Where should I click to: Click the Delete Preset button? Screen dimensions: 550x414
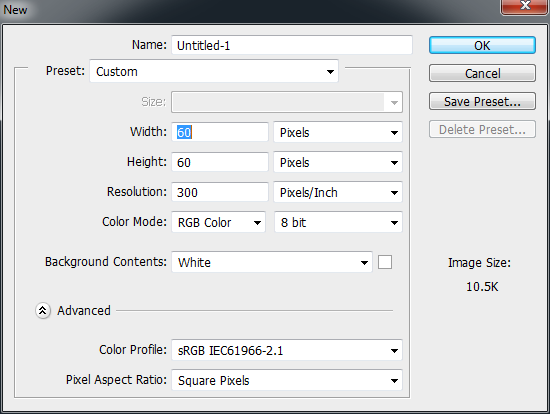pos(482,129)
